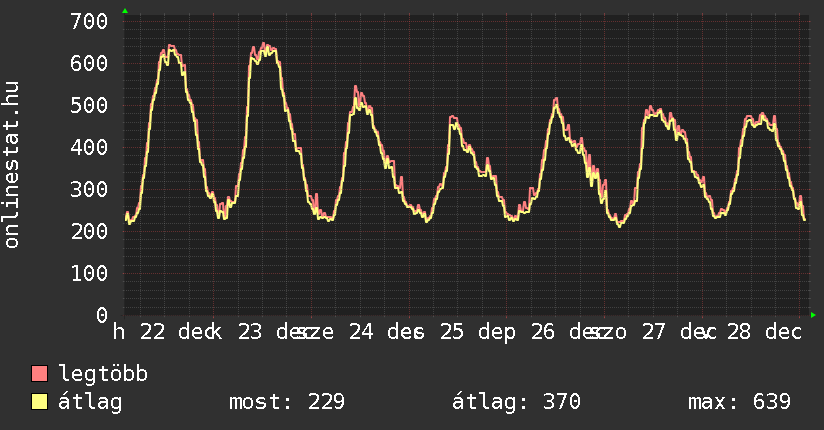Select the legtöbb legend label
824x430 pixels.
pos(103,374)
